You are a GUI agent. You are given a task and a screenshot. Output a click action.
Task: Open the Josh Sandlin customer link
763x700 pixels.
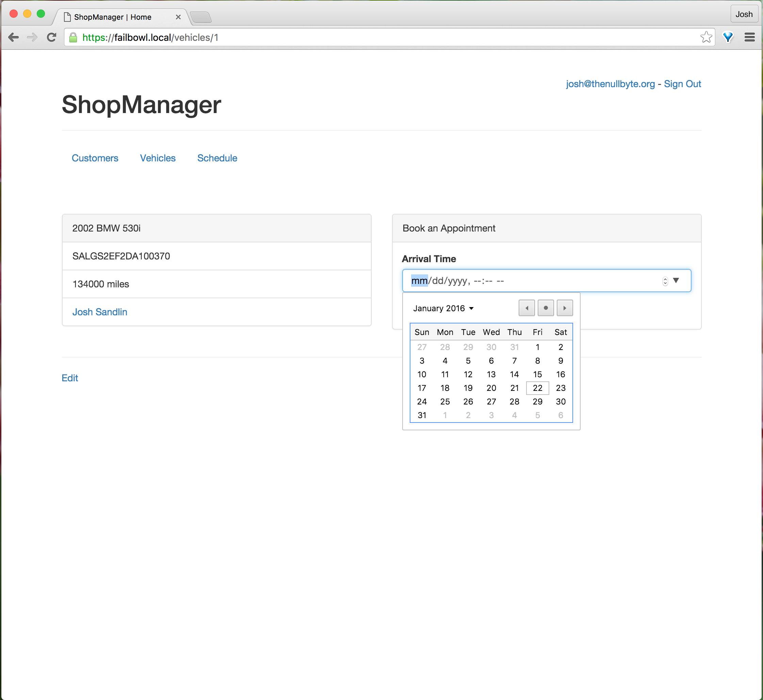(x=100, y=312)
